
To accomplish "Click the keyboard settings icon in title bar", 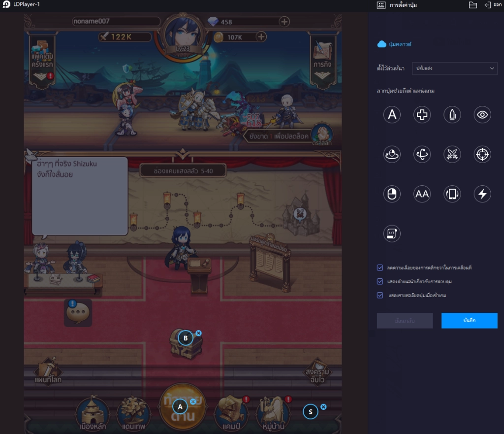I will (x=381, y=5).
